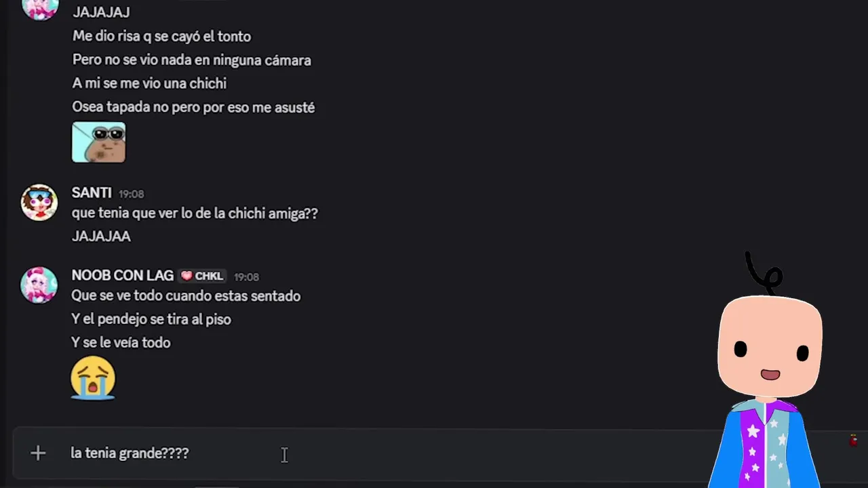Open NOOB CON LAG's avatar beside username
The height and width of the screenshot is (488, 868).
(x=39, y=285)
